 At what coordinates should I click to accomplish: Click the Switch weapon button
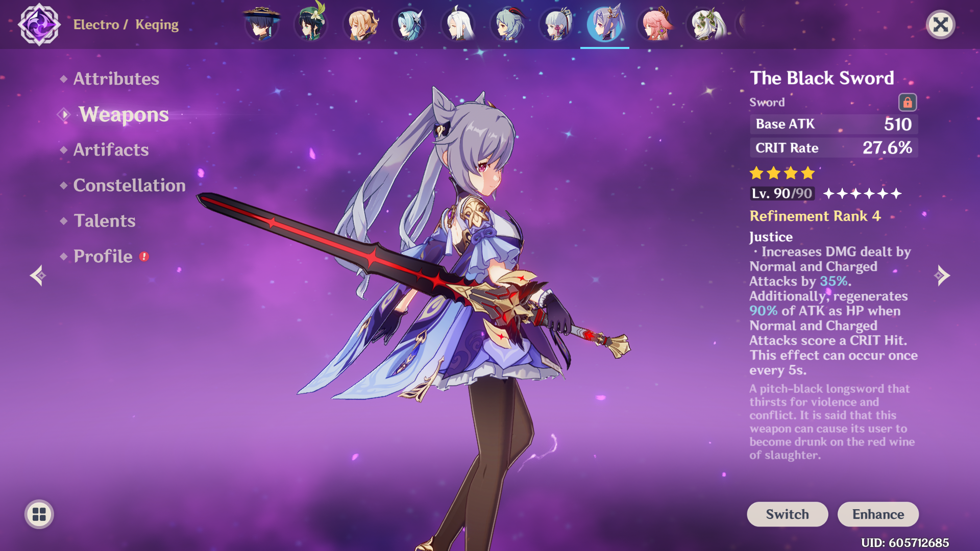(x=787, y=514)
